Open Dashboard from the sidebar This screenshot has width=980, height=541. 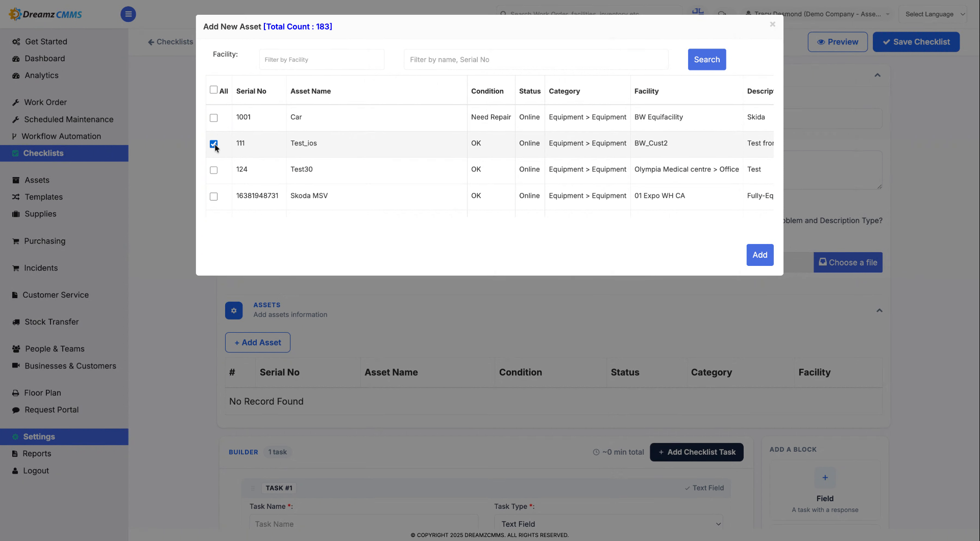pos(45,59)
